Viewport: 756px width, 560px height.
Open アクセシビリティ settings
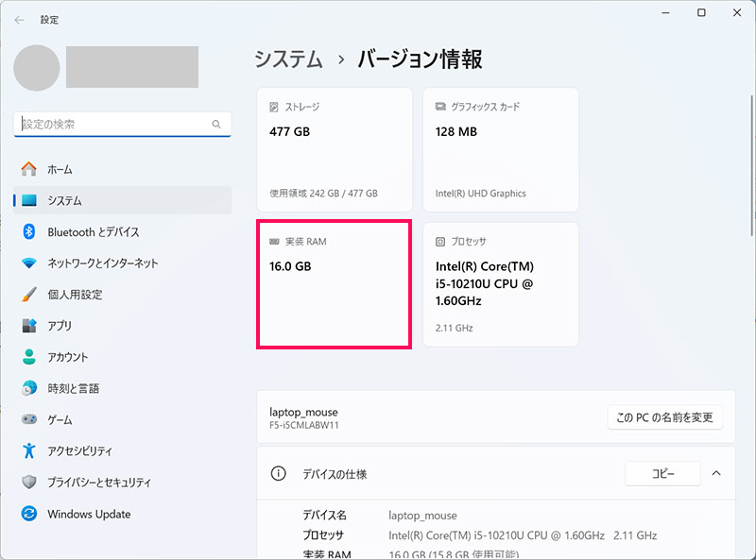(123, 450)
